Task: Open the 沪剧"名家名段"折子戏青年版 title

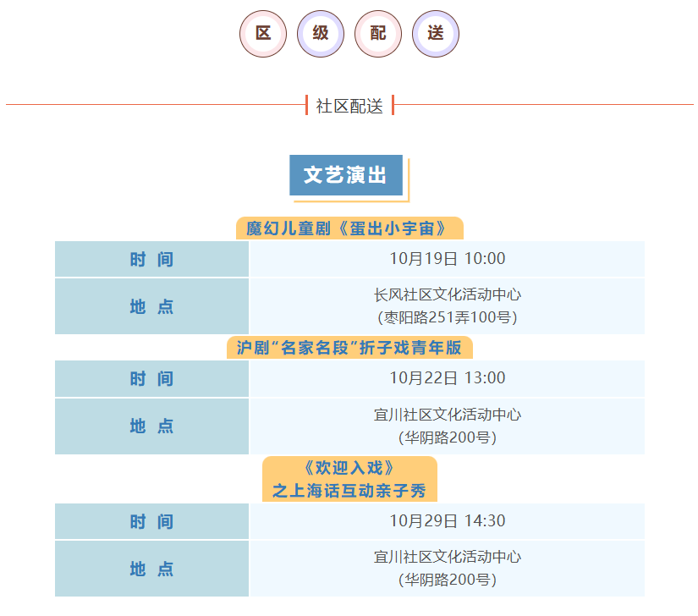Action: (349, 348)
